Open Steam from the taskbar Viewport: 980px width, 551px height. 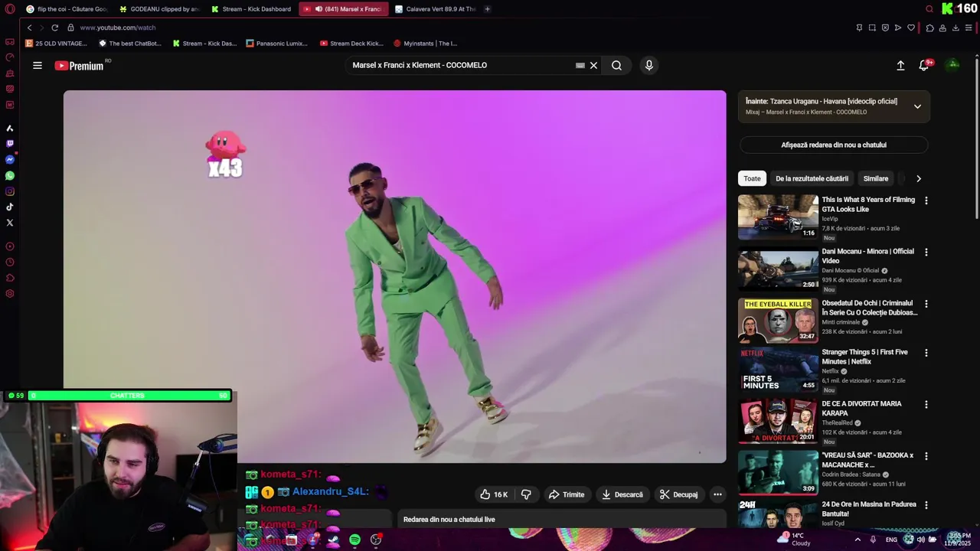[333, 540]
